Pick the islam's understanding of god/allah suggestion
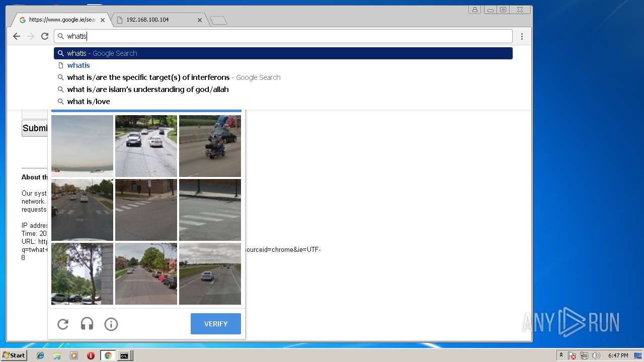This screenshot has height=362, width=644. (x=283, y=89)
